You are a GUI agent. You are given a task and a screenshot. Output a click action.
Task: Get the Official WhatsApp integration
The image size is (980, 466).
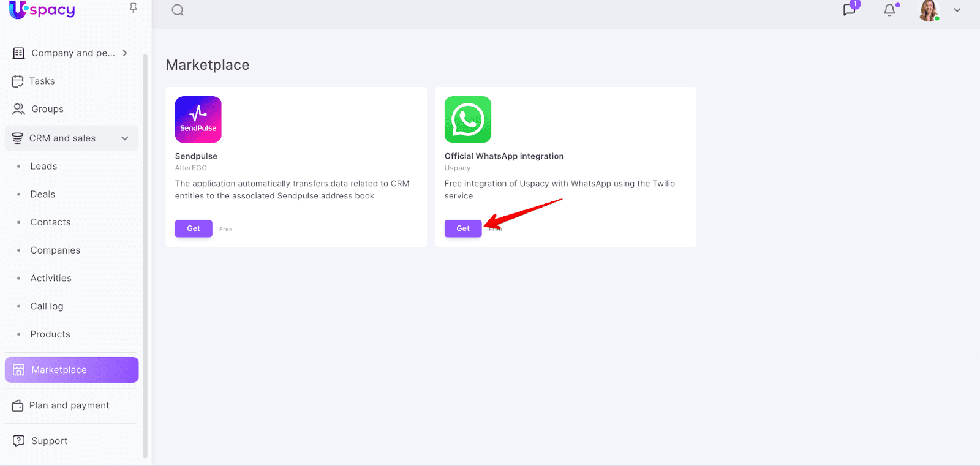pos(463,228)
